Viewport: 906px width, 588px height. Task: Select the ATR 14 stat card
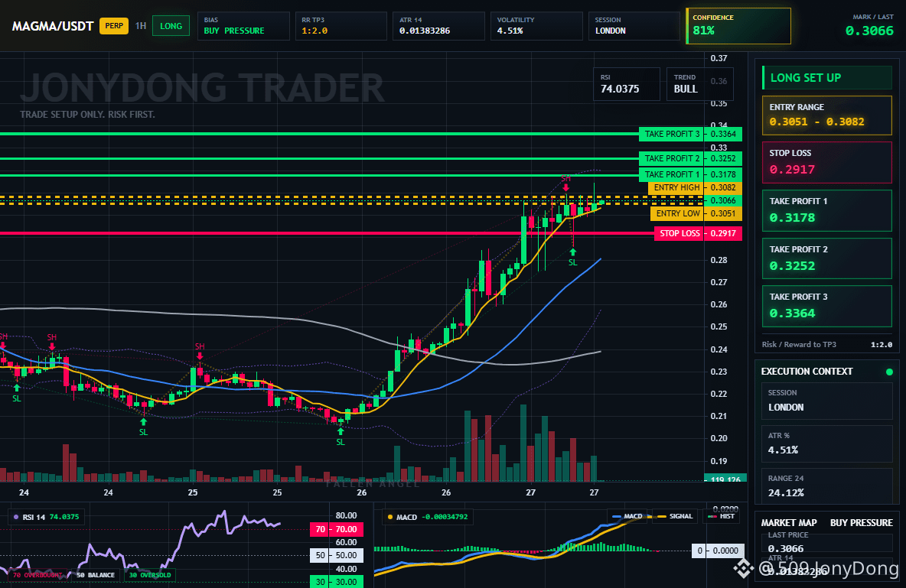438,26
